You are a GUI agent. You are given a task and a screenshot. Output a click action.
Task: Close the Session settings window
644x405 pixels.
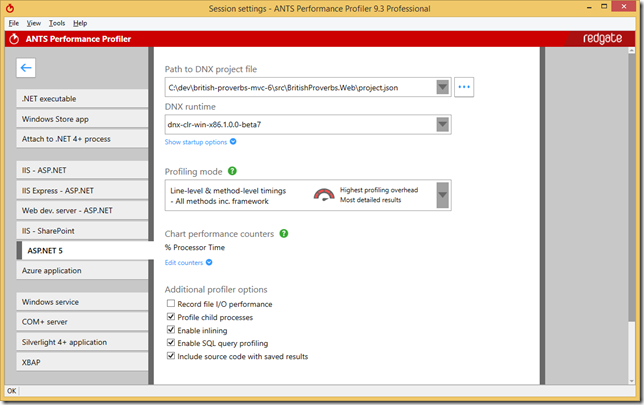click(624, 6)
